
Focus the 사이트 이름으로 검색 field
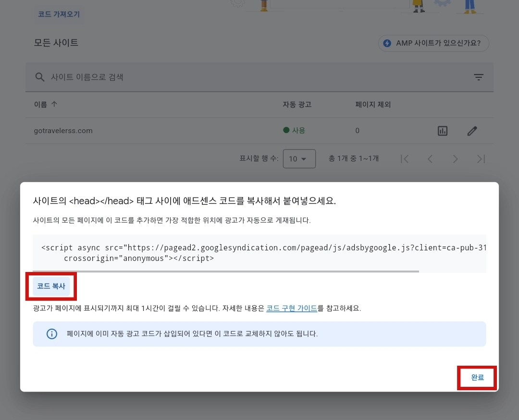point(259,77)
